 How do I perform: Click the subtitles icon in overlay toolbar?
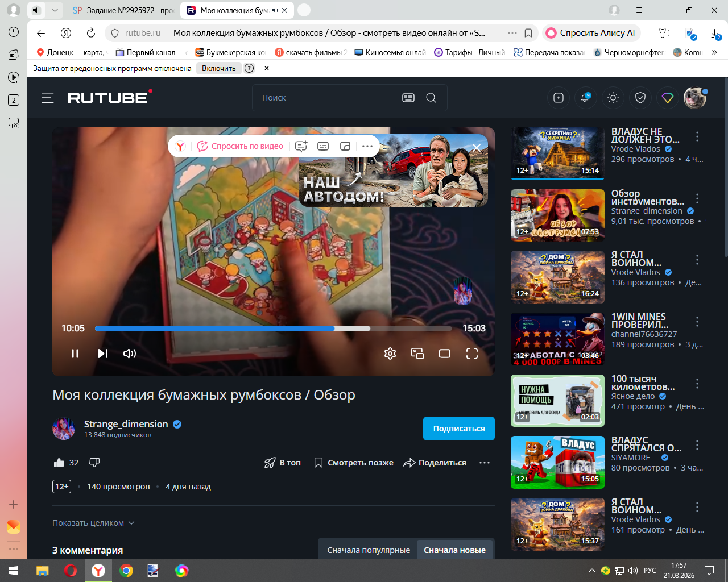(323, 146)
